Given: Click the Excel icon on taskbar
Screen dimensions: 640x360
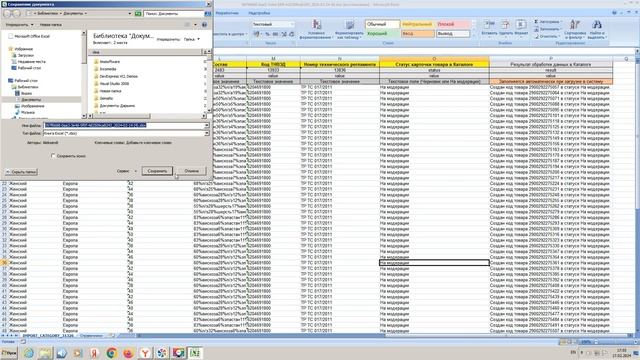Looking at the screenshot, I should [195, 353].
